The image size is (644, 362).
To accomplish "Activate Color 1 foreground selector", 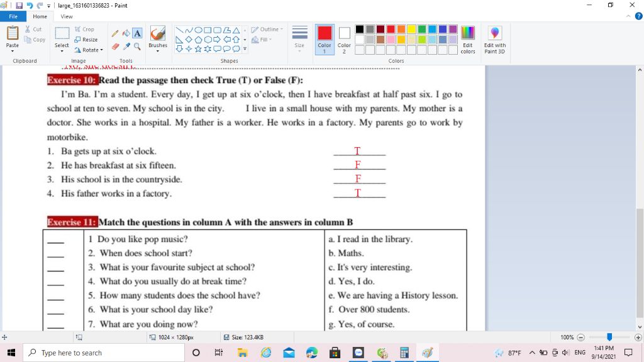I will [325, 40].
